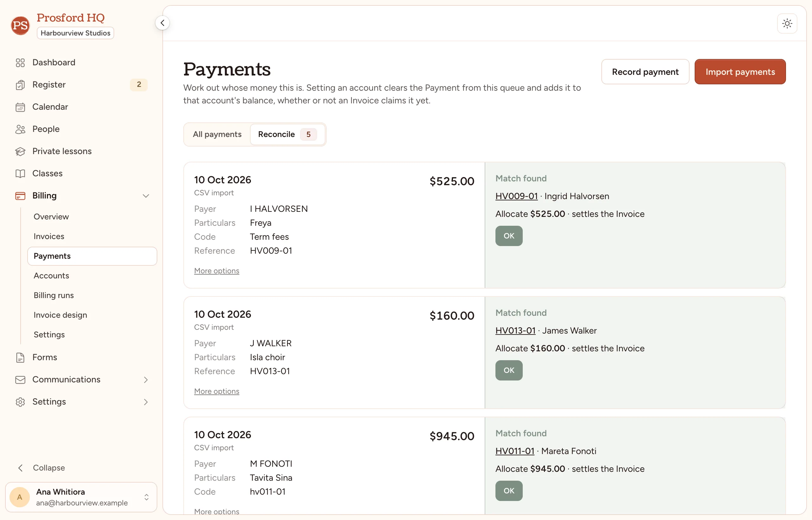Image resolution: width=812 pixels, height=520 pixels.
Task: Open invoice link HV013-01
Action: [x=515, y=331]
